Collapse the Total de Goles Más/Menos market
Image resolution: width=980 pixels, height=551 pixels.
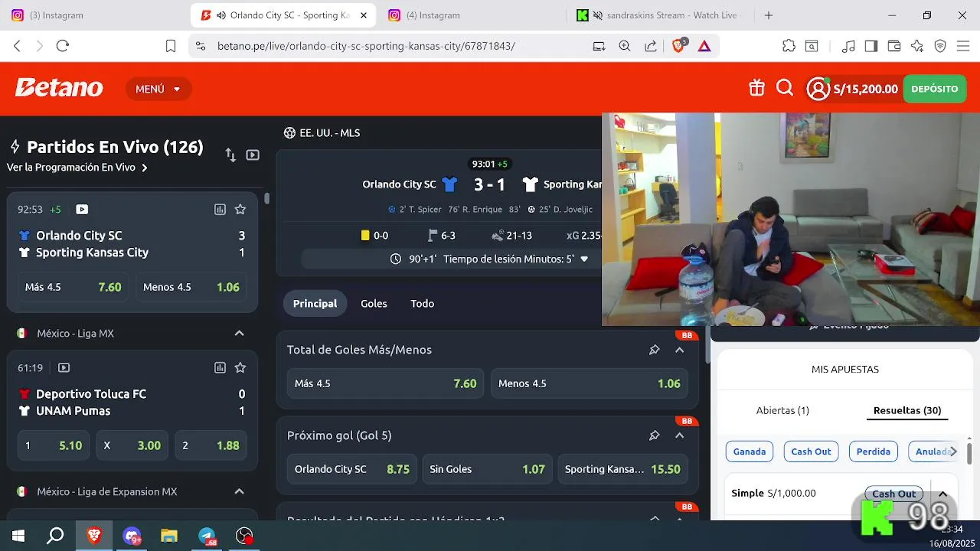679,350
